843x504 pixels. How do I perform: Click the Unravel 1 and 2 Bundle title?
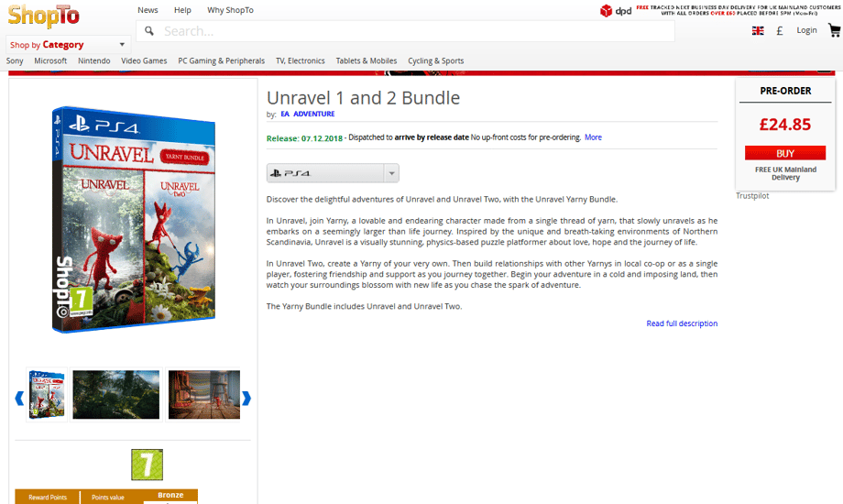(364, 98)
